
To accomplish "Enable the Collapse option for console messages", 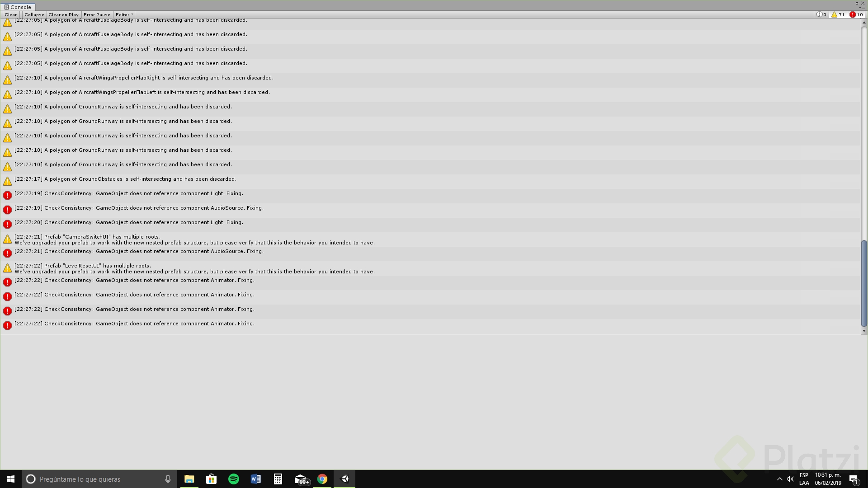I will coord(34,14).
